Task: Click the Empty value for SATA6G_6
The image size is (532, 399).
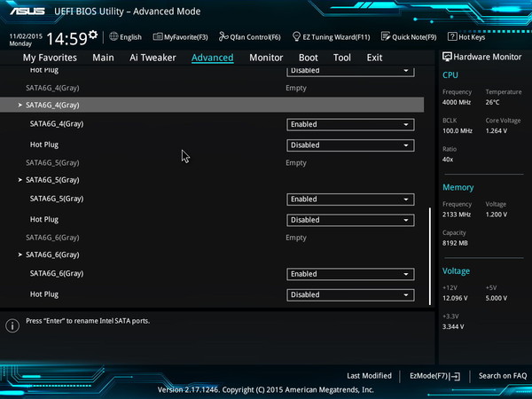Action: point(296,238)
